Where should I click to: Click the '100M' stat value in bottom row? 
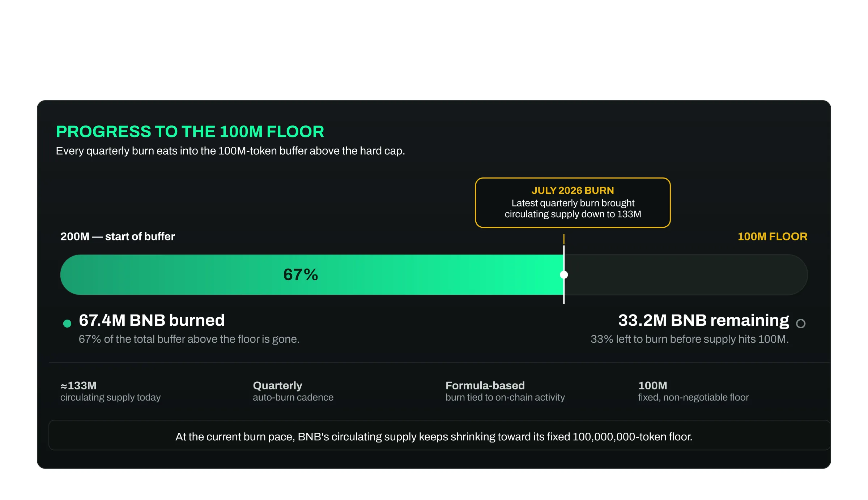click(652, 386)
